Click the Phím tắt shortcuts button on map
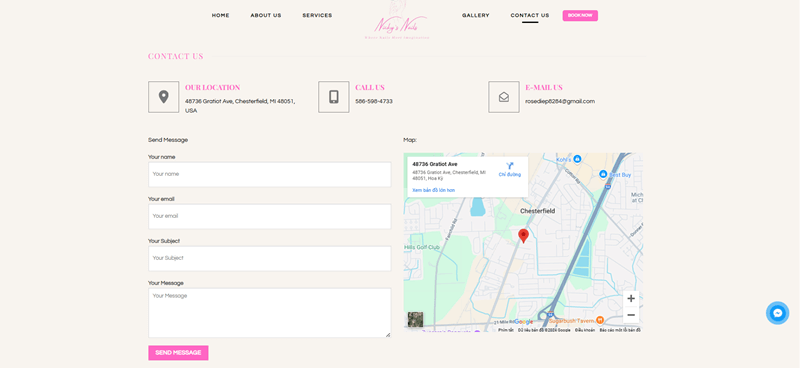The width and height of the screenshot is (800, 368). [506, 330]
